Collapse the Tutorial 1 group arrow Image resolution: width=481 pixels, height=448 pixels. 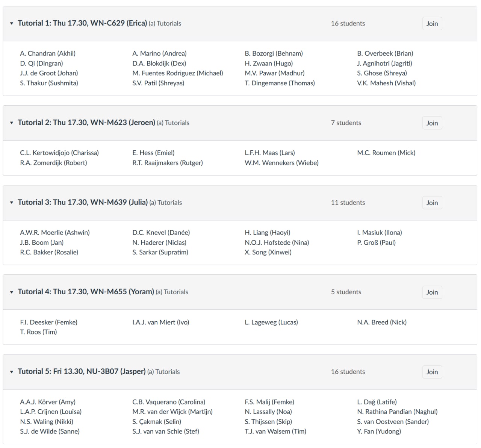[x=12, y=23]
